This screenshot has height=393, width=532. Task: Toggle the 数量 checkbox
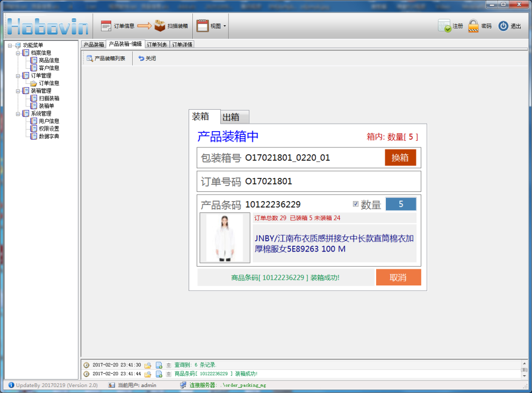pos(355,204)
